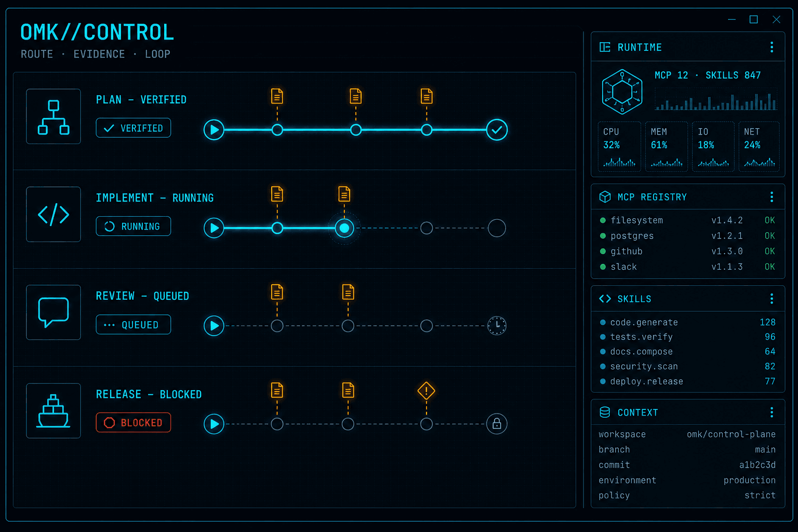The image size is (798, 532).
Task: Click the a1b2c3d commit value
Action: (757, 465)
